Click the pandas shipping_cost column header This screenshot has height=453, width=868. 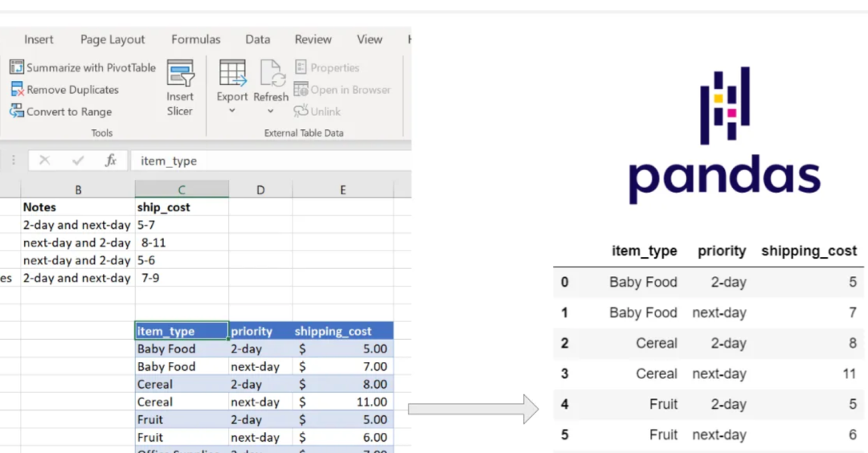coord(809,251)
